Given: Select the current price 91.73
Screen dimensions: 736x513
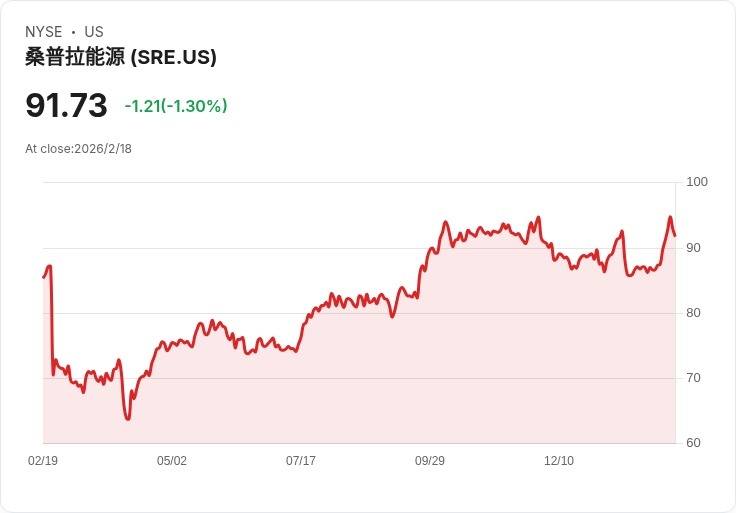Looking at the screenshot, I should (66, 105).
